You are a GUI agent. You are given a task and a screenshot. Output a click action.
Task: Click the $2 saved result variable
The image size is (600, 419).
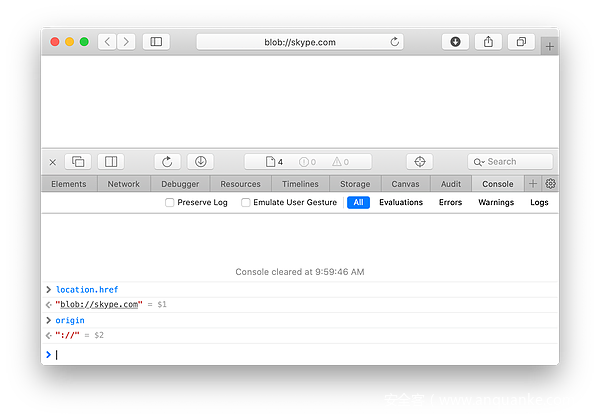click(99, 335)
